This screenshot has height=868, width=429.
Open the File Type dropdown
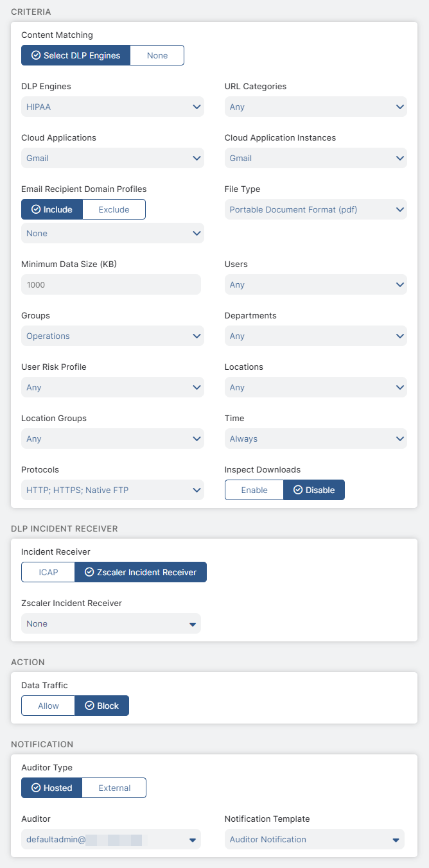[x=315, y=209]
